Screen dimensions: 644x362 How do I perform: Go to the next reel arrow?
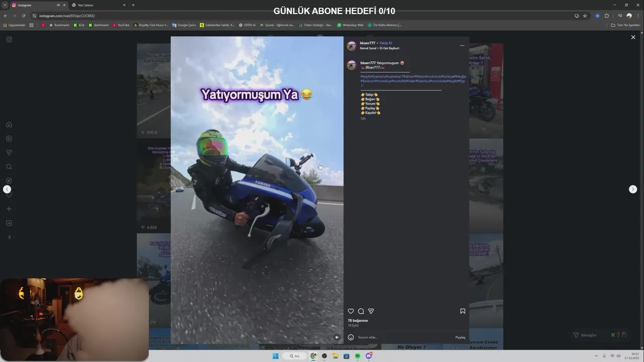click(x=633, y=189)
